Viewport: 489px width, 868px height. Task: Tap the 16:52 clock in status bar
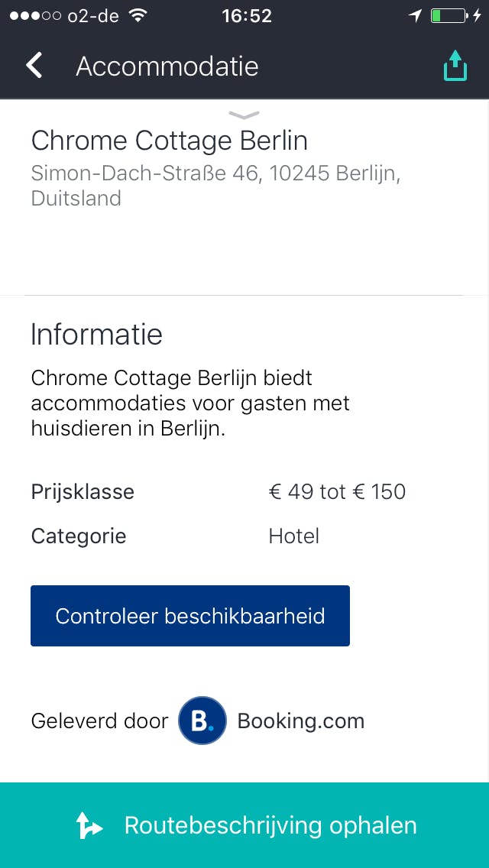(x=246, y=15)
